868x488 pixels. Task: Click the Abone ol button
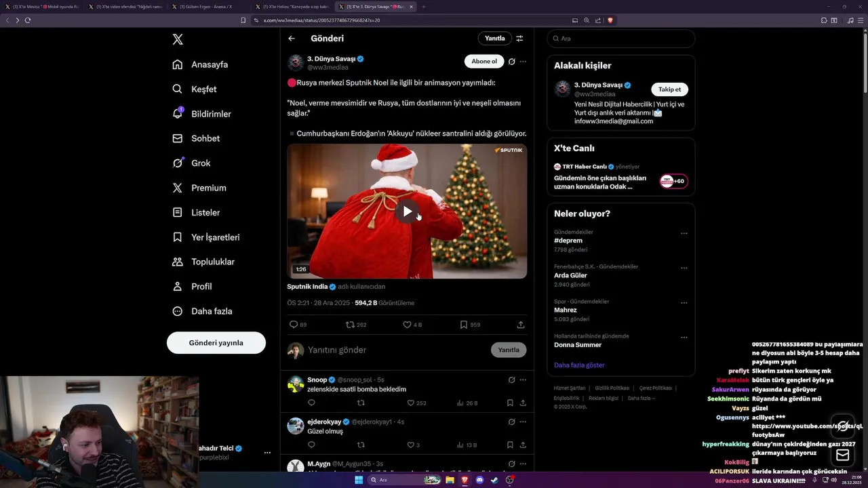pos(484,61)
